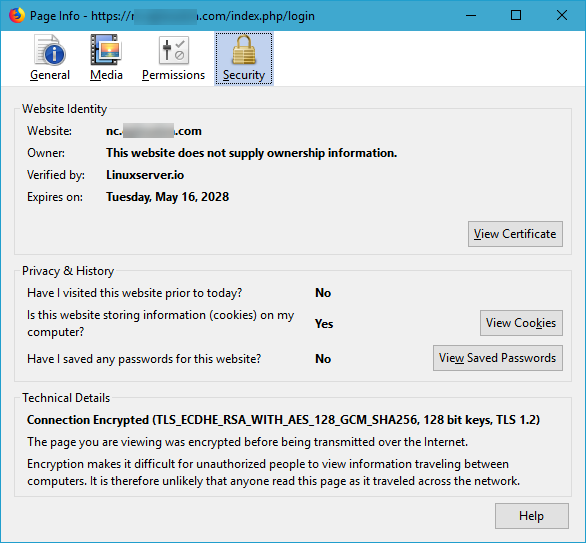Screen dimensions: 586x543
Task: Switch to the Media tab
Action: pyautogui.click(x=106, y=58)
